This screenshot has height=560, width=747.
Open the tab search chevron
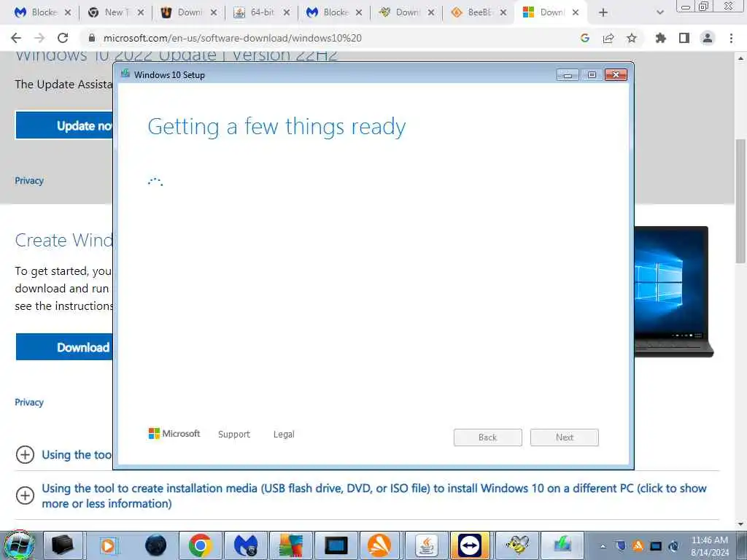(659, 12)
